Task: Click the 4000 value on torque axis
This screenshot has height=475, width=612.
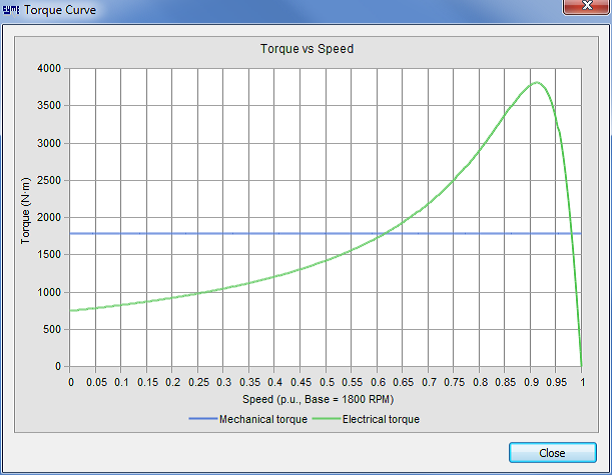Action: tap(49, 68)
